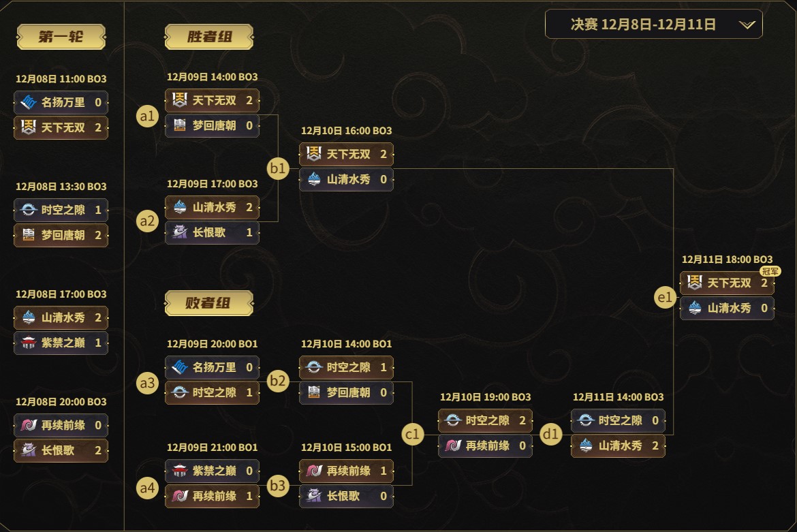Click the d1 match badge
This screenshot has width=797, height=532.
pyautogui.click(x=551, y=434)
